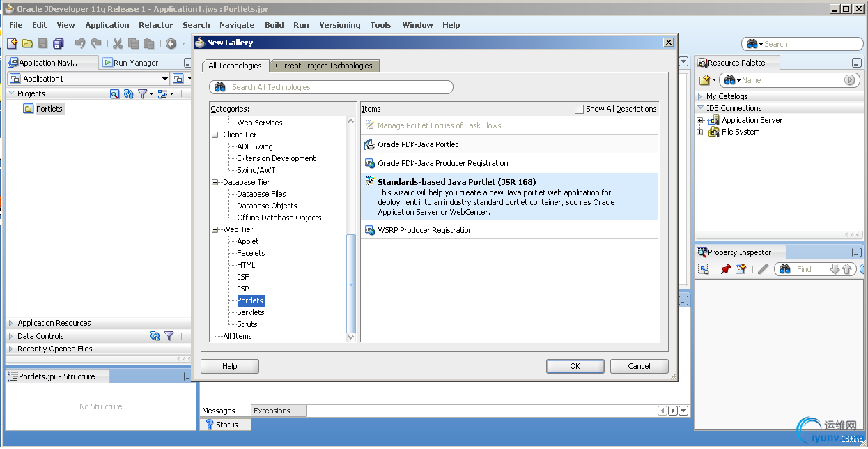868x449 pixels.
Task: Enable the Show All Descriptions checkbox
Action: (579, 109)
